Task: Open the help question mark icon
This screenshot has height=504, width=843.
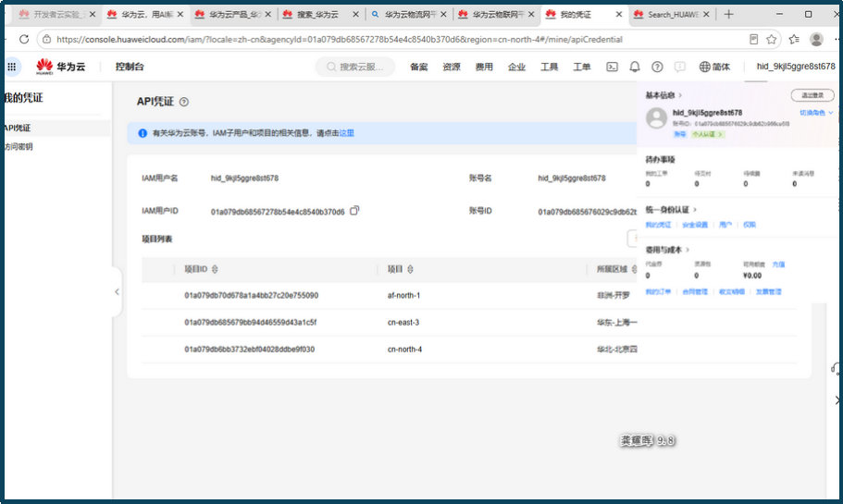Action: click(x=657, y=67)
